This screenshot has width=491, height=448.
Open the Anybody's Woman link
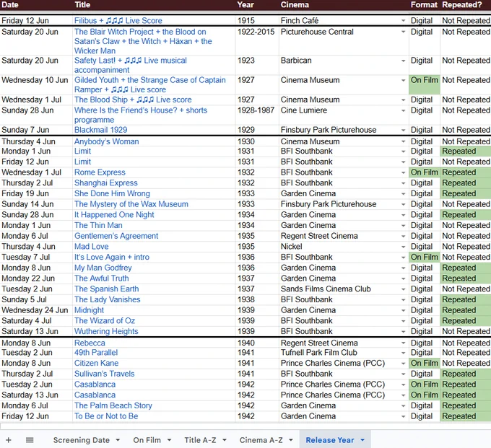click(106, 141)
